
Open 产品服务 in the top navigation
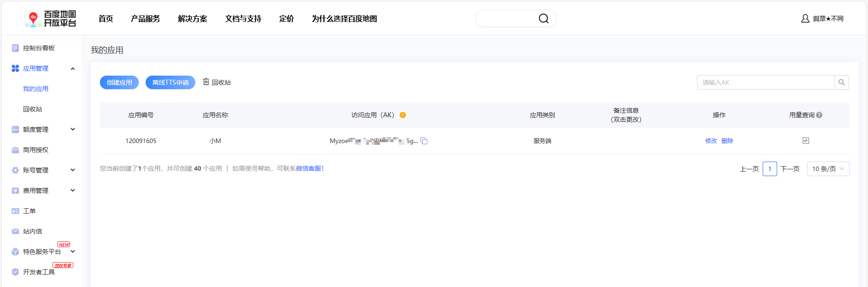click(x=145, y=19)
